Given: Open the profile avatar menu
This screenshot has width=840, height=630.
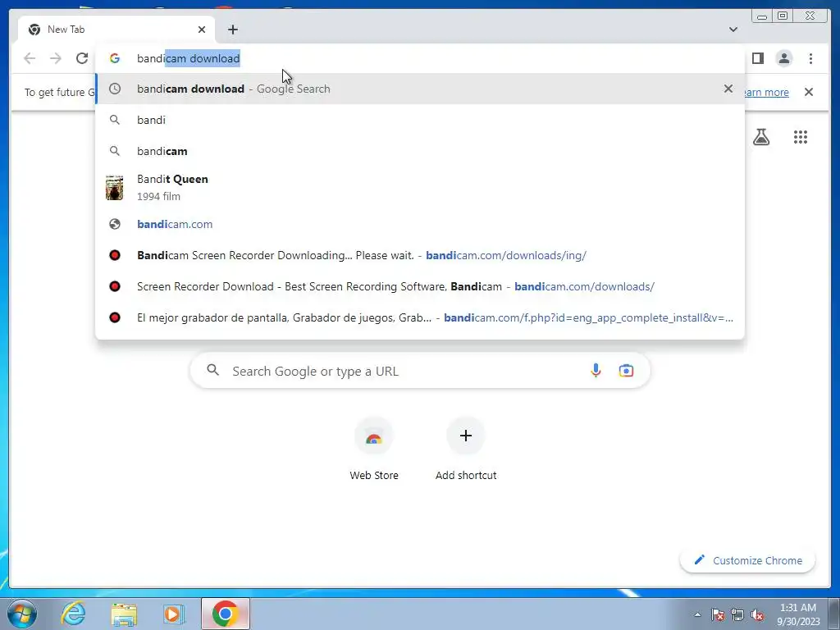Looking at the screenshot, I should pos(783,58).
